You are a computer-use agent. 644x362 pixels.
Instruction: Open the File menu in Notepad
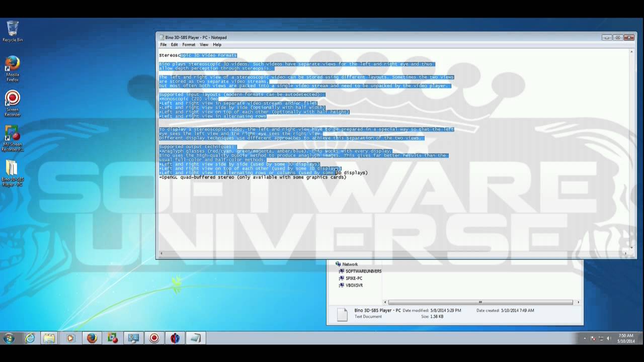[x=164, y=45]
